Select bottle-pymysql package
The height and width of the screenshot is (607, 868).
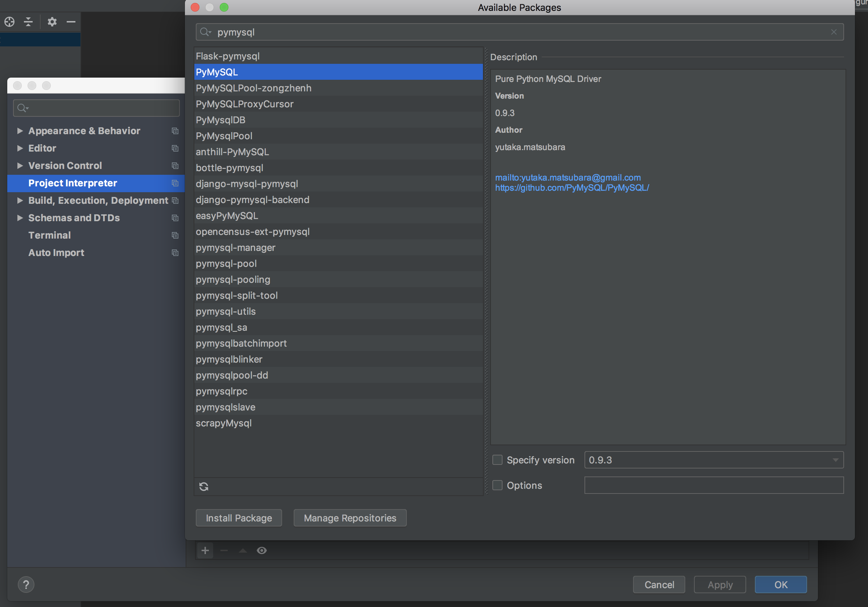tap(338, 168)
